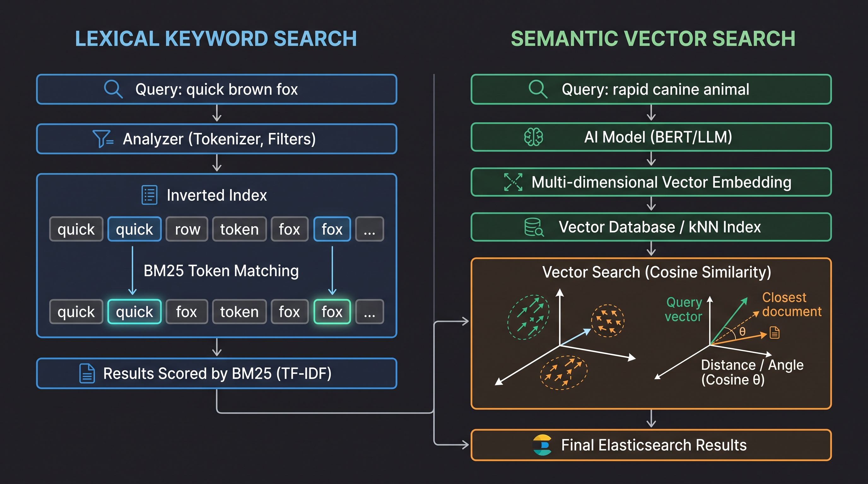Click the 'Vector Search (Cosine Similarity)' title
868x484 pixels.
coord(656,272)
